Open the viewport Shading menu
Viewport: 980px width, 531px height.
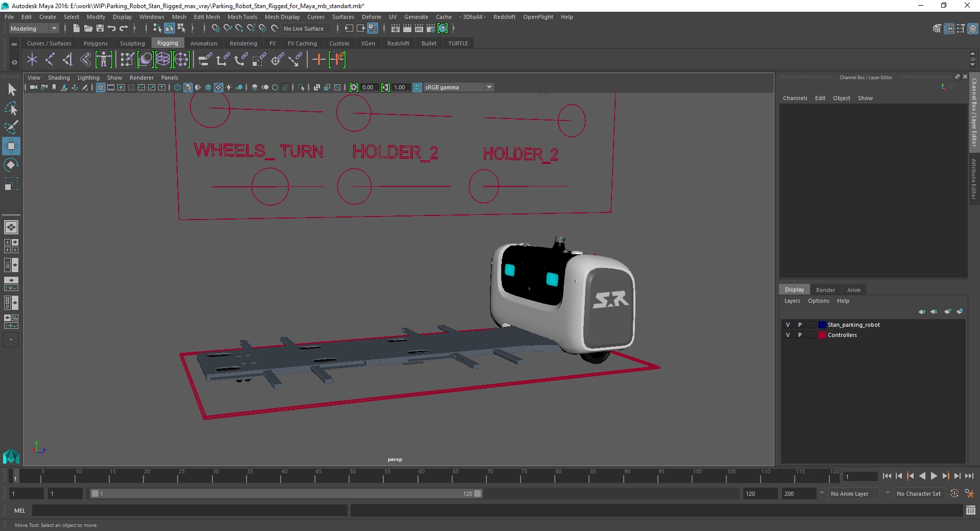click(59, 78)
